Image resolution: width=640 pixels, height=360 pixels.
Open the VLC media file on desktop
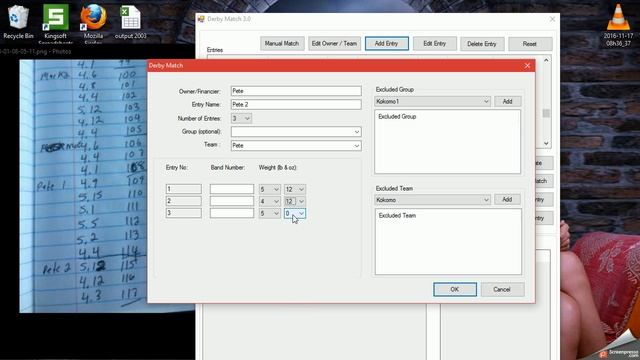618,24
